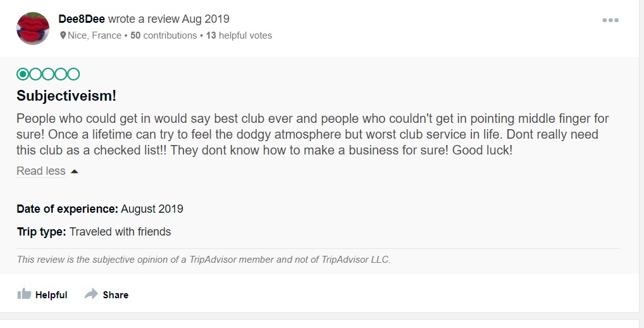The width and height of the screenshot is (644, 328).
Task: Click the "50 contributions" text
Action: pyautogui.click(x=164, y=35)
